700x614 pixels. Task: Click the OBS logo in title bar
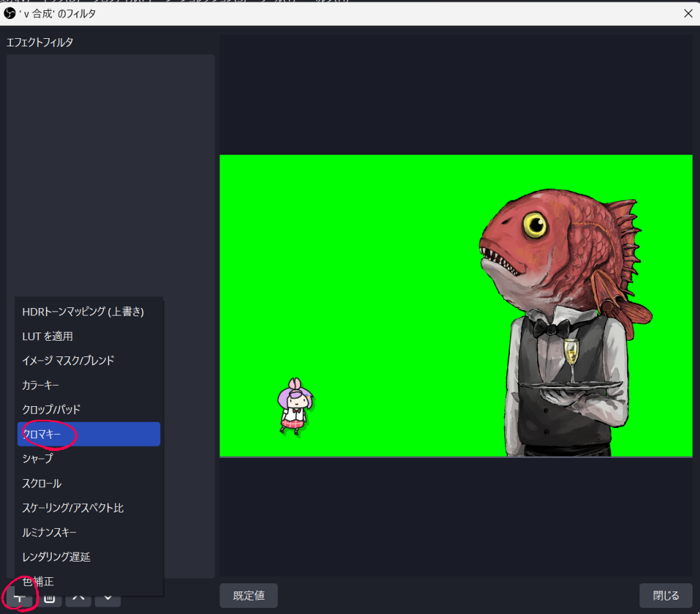tap(10, 14)
